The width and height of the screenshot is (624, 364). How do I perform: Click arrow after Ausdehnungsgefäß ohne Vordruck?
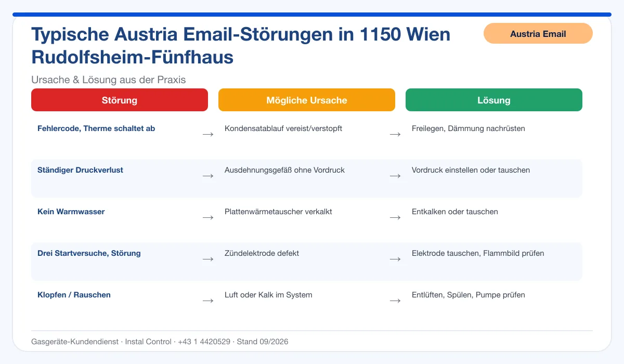click(x=395, y=176)
